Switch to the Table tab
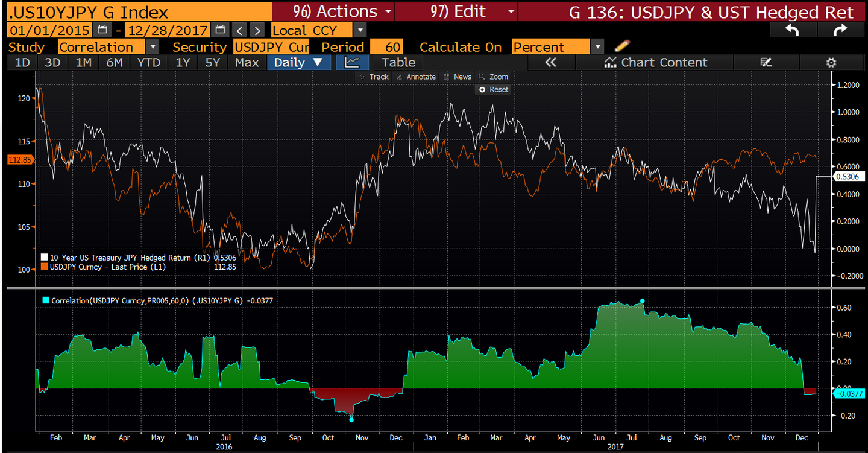Image resolution: width=868 pixels, height=453 pixels. [398, 62]
